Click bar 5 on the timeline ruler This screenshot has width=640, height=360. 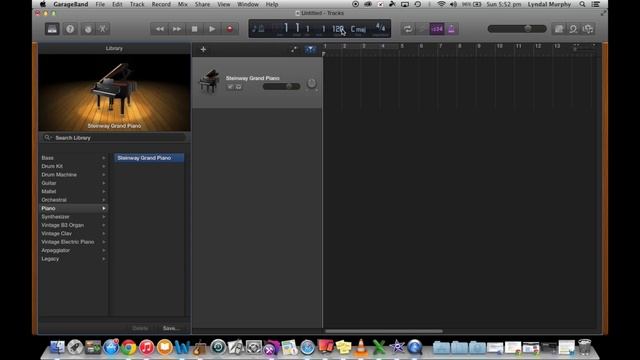coord(402,46)
